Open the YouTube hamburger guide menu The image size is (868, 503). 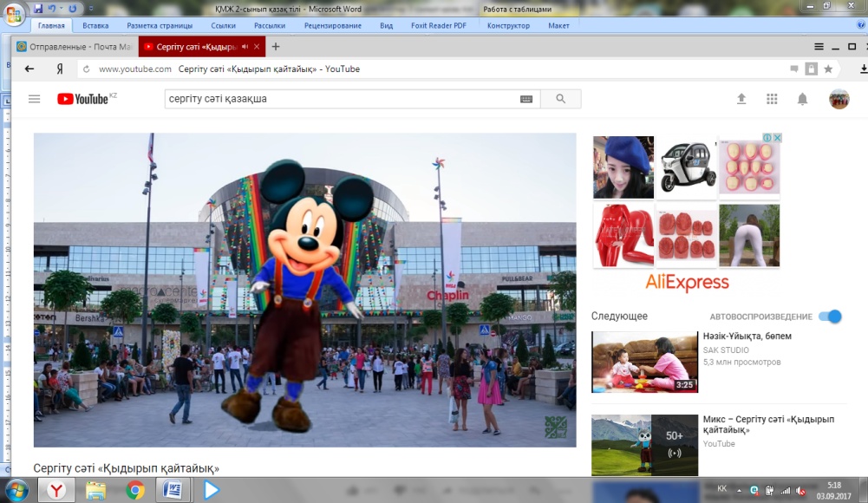(35, 99)
